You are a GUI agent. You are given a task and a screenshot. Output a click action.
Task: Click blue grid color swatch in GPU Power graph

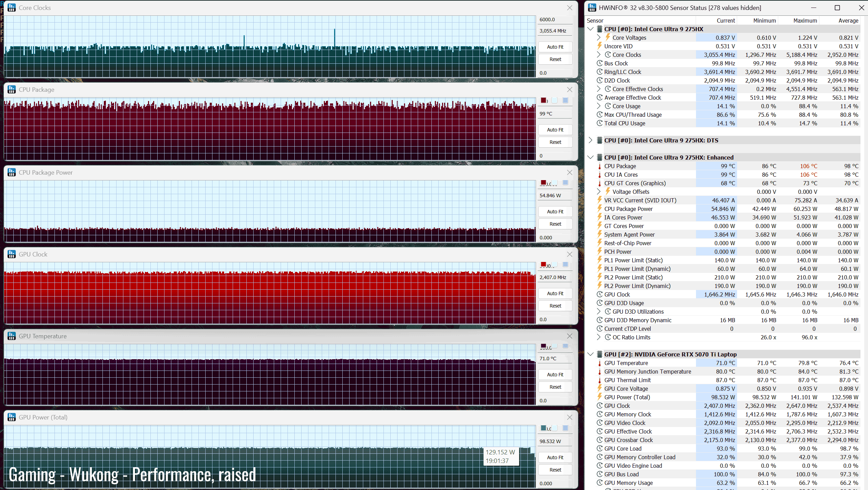pyautogui.click(x=565, y=428)
